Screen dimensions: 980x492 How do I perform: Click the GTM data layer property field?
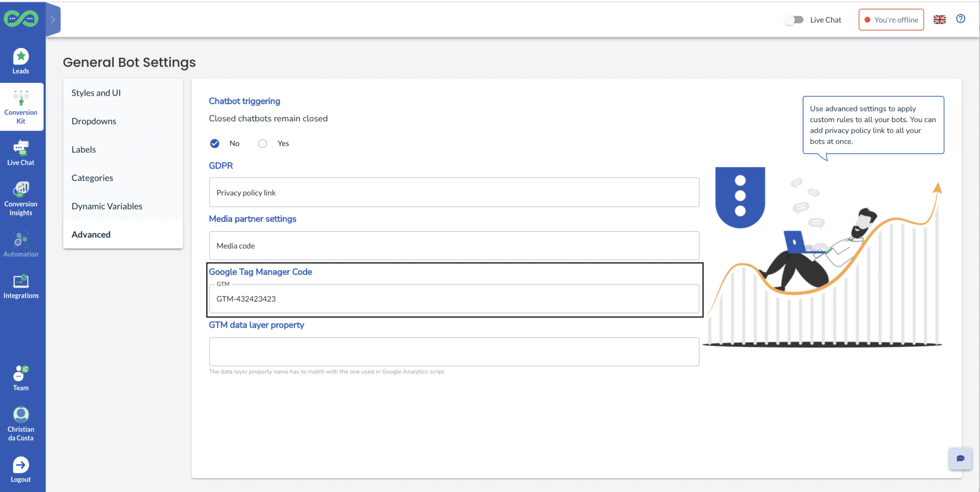[454, 352]
